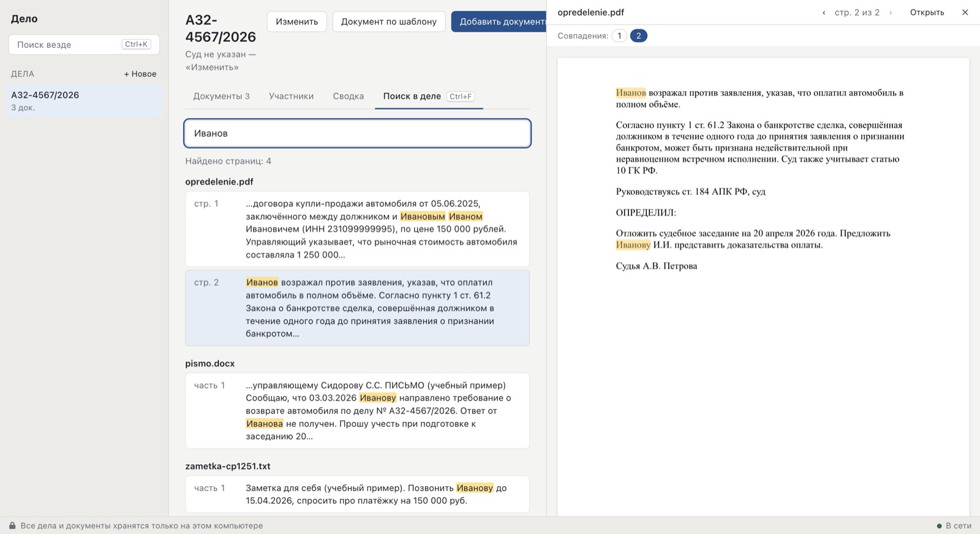Click the Дело heading in sidebar

pos(24,18)
